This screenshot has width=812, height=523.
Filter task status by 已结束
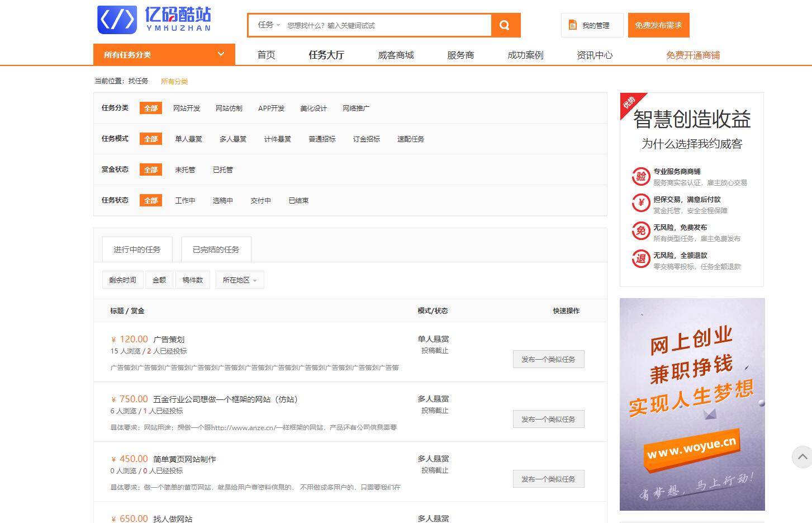point(298,200)
